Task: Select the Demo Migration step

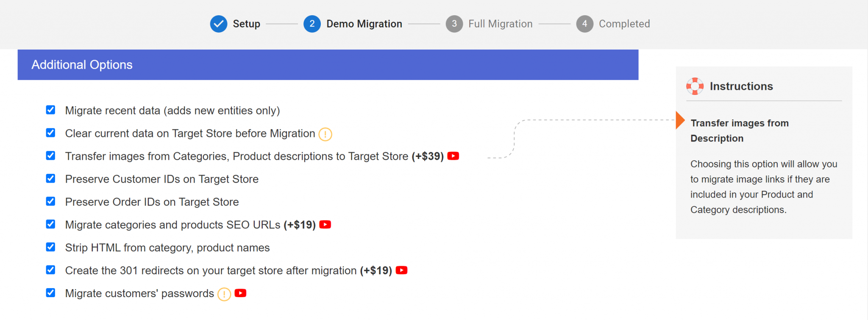Action: 312,24
